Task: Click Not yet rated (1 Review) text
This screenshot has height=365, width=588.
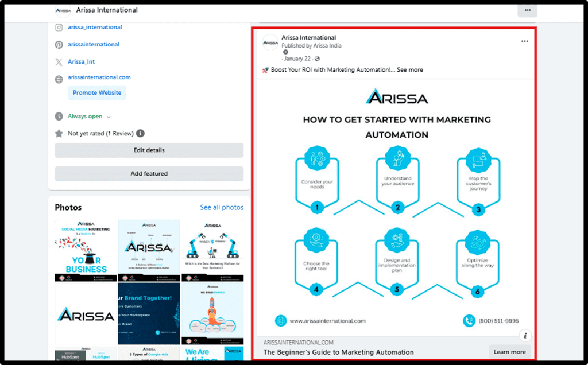Action: [x=101, y=133]
